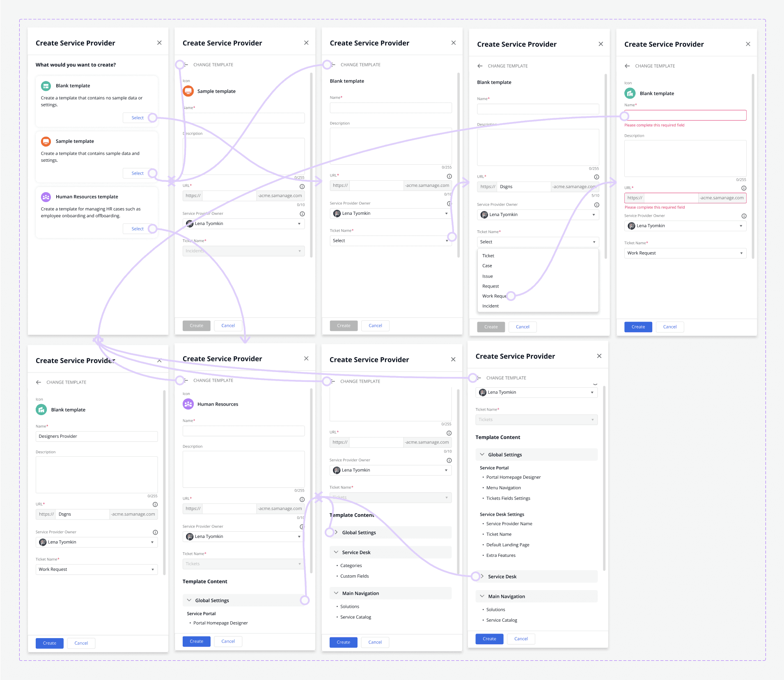Click the purple Human Resources template icon in the chooser
The width and height of the screenshot is (784, 680).
coord(46,197)
